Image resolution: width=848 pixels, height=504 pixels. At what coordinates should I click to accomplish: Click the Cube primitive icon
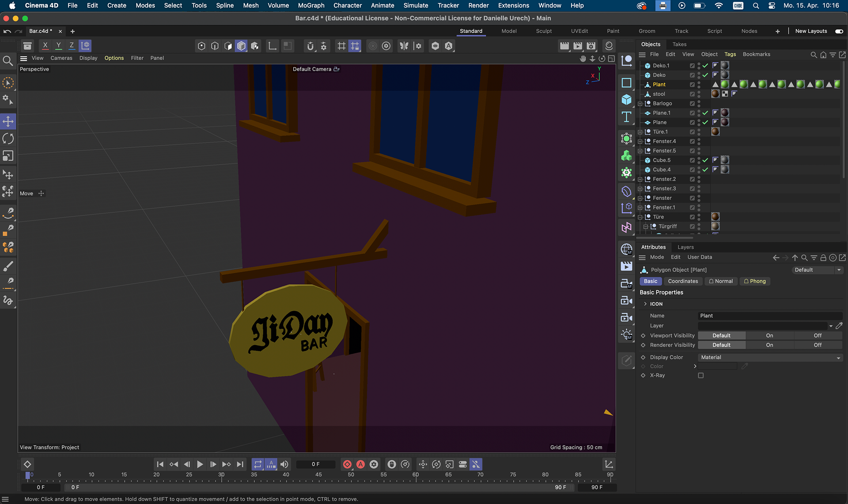pyautogui.click(x=626, y=100)
